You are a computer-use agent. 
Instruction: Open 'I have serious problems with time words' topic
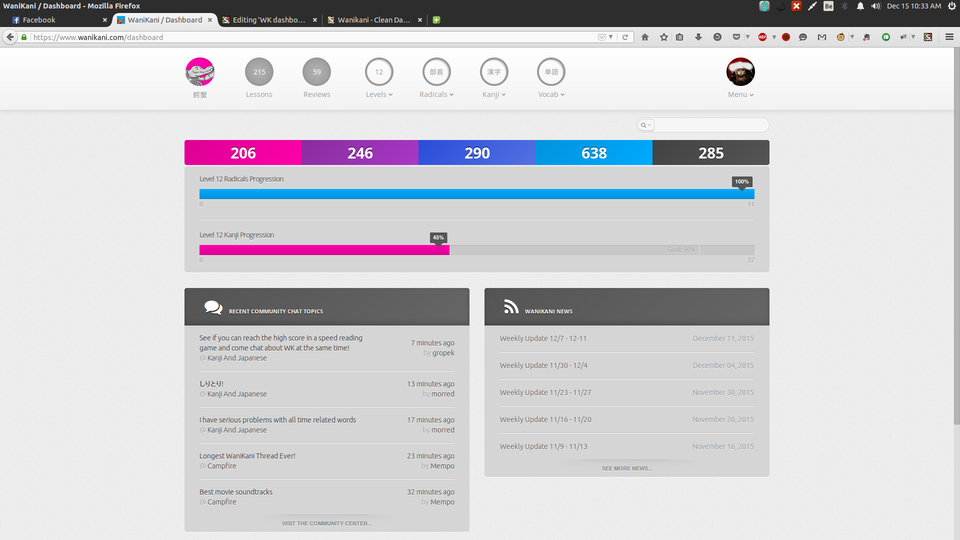[x=277, y=420]
